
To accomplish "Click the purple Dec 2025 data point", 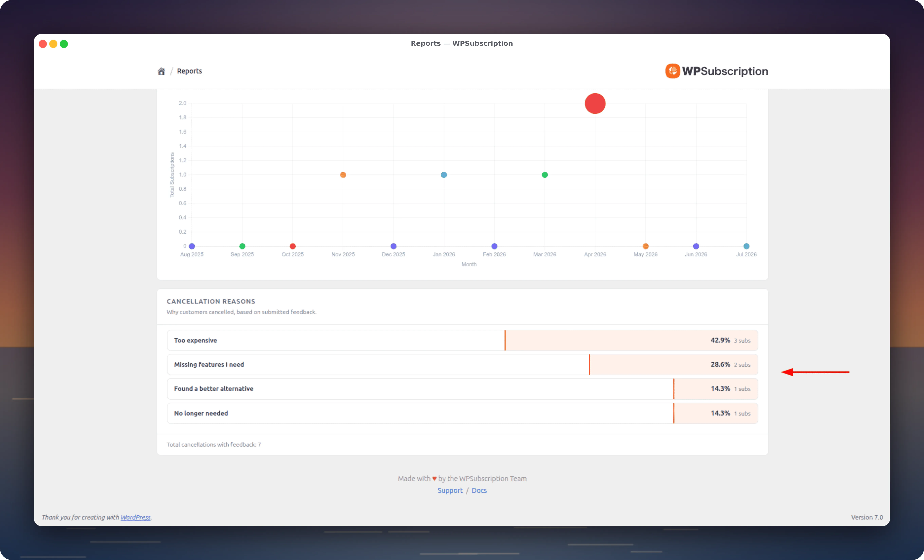I will [x=393, y=246].
